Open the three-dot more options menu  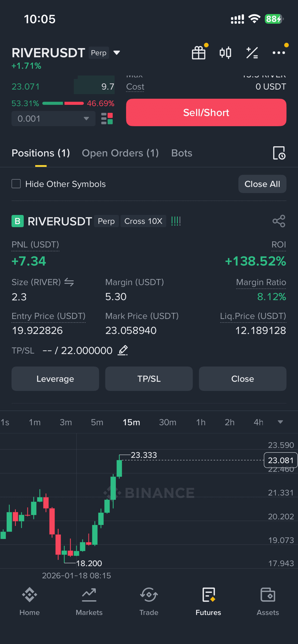[279, 53]
